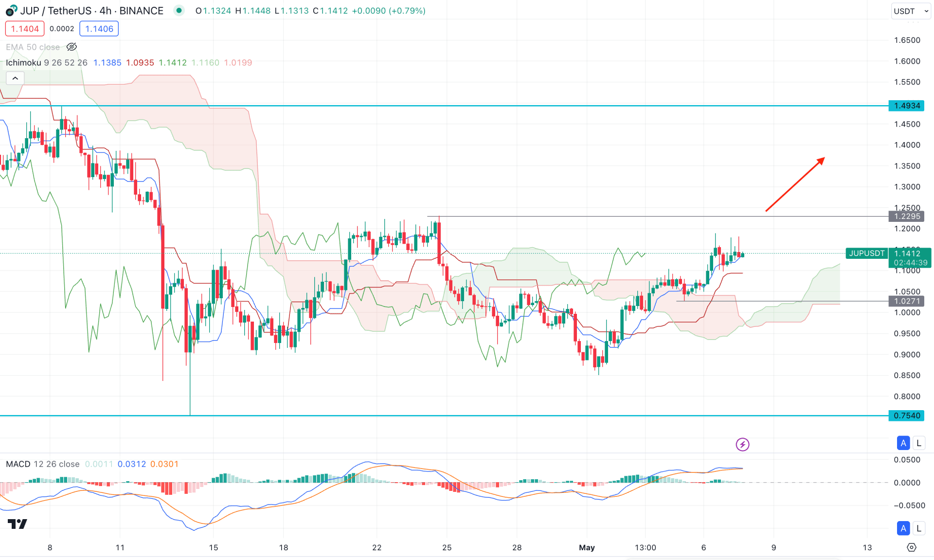Click the JUP coin logo icon
The width and height of the screenshot is (934, 560).
(11, 11)
